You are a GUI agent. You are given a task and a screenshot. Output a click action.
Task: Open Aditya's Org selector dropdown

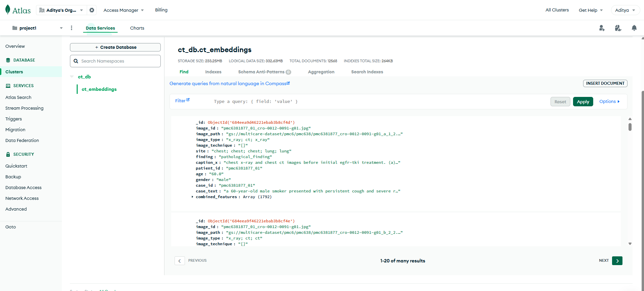[x=61, y=10]
